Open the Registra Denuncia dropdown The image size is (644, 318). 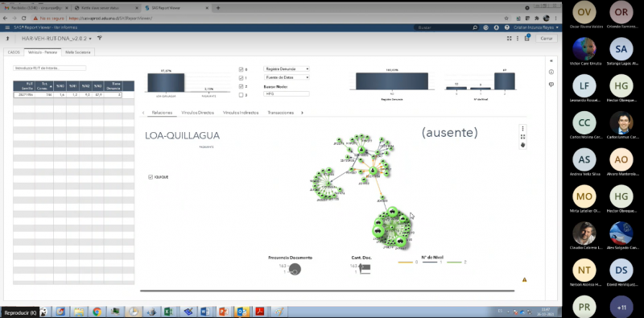pyautogui.click(x=287, y=69)
